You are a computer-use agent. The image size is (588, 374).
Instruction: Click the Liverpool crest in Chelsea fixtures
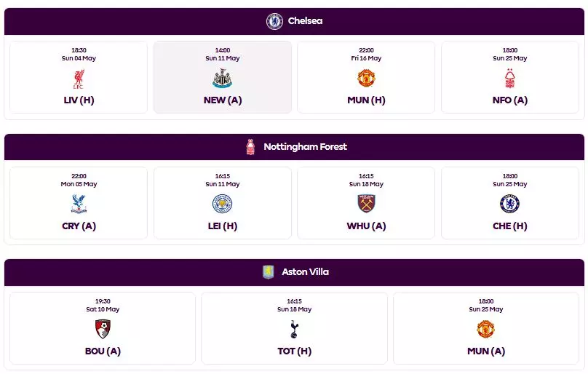(x=79, y=79)
